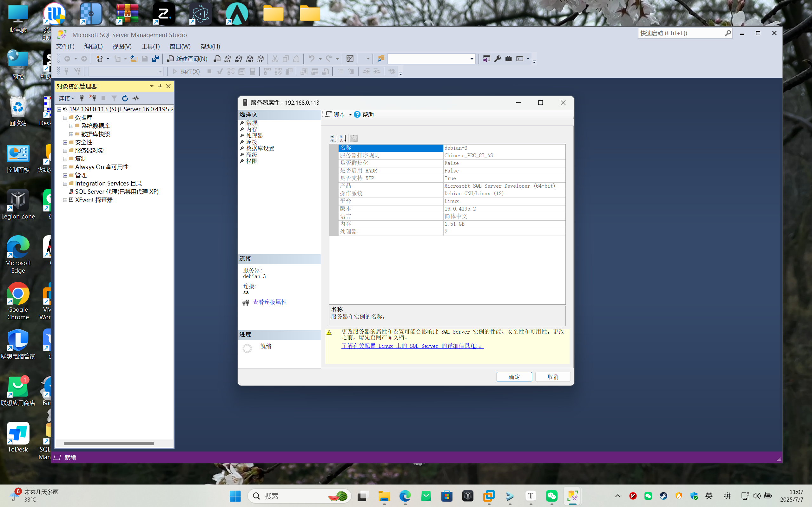
Task: Click the Alphabetical sort icon in property grid
Action: pyautogui.click(x=343, y=139)
